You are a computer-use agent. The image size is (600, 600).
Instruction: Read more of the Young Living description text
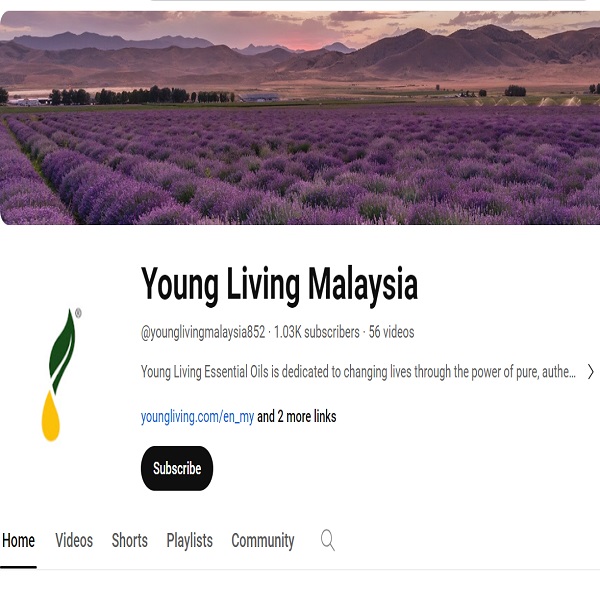click(x=358, y=372)
